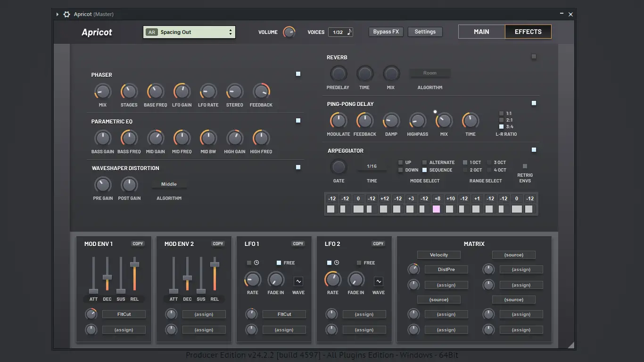Set L-R ratio to 3:4

point(501,127)
